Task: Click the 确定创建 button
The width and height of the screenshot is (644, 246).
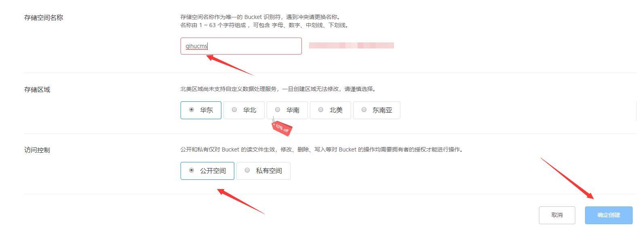Action: click(609, 215)
